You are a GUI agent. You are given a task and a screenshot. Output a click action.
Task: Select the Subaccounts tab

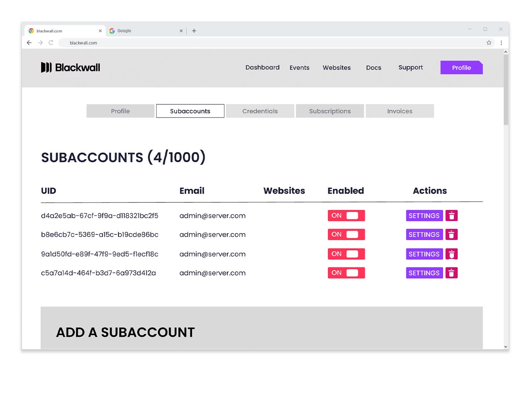pos(190,111)
